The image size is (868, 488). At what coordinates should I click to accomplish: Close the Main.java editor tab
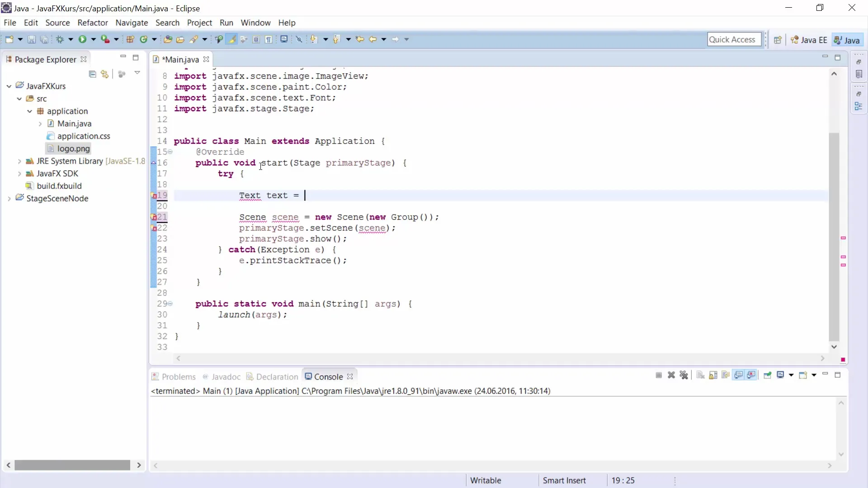(206, 59)
